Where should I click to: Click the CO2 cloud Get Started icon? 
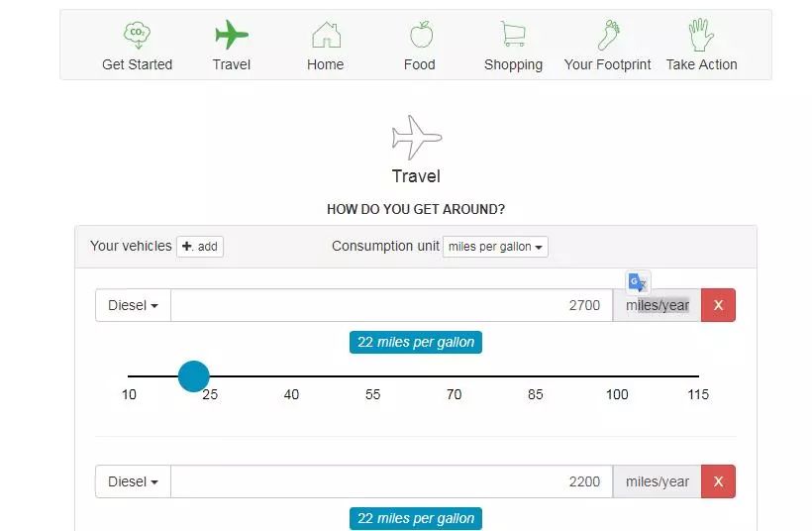click(137, 35)
